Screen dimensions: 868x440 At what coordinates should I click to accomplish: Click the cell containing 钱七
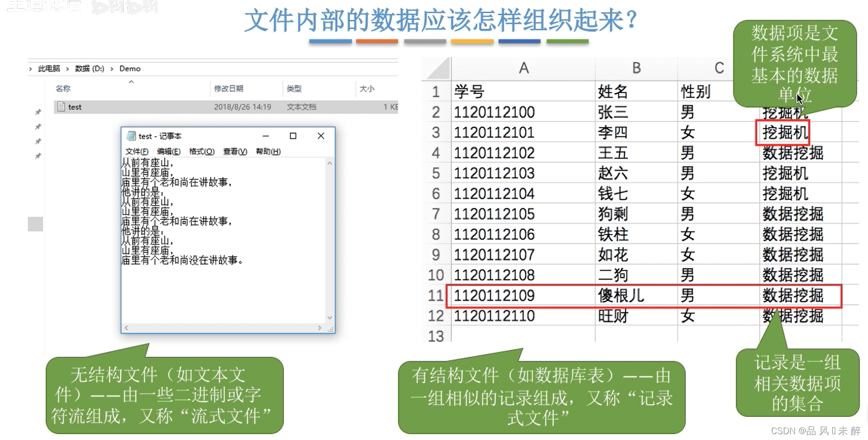636,194
